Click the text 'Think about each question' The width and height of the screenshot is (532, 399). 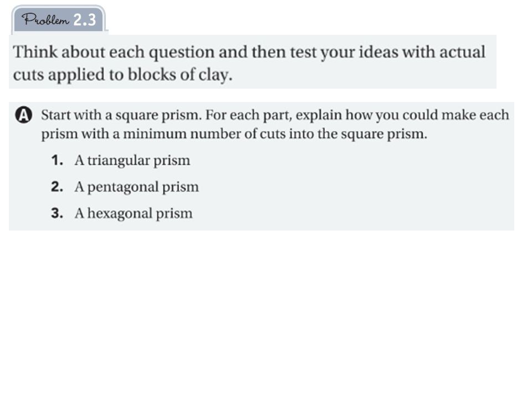click(114, 53)
